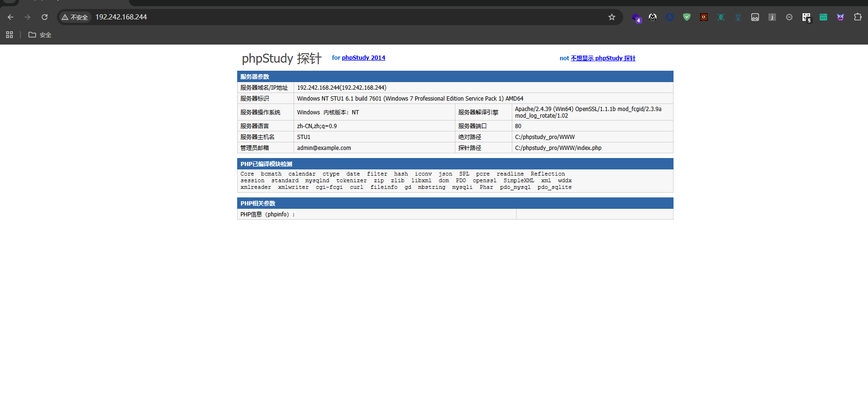
Task: Open the apps grid in bookmarks bar
Action: (x=9, y=35)
